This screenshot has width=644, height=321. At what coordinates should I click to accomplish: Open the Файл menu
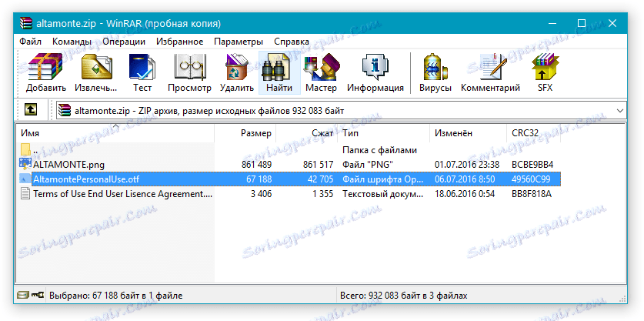[30, 42]
